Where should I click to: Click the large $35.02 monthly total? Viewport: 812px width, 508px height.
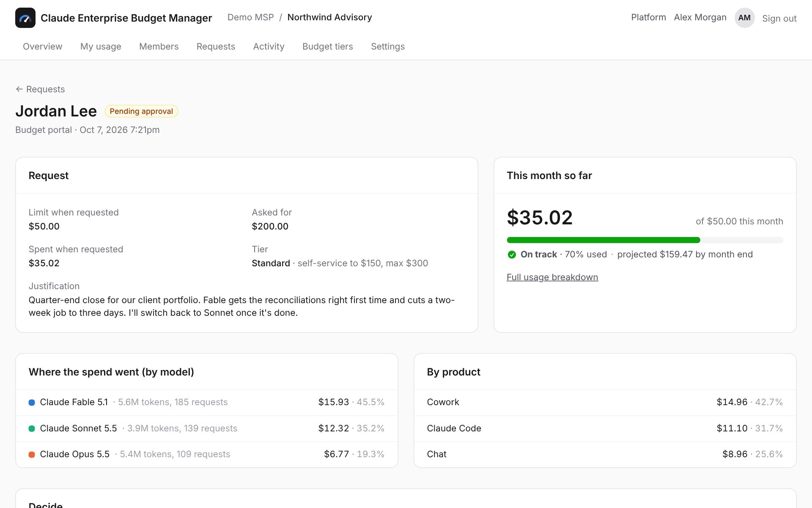click(540, 218)
